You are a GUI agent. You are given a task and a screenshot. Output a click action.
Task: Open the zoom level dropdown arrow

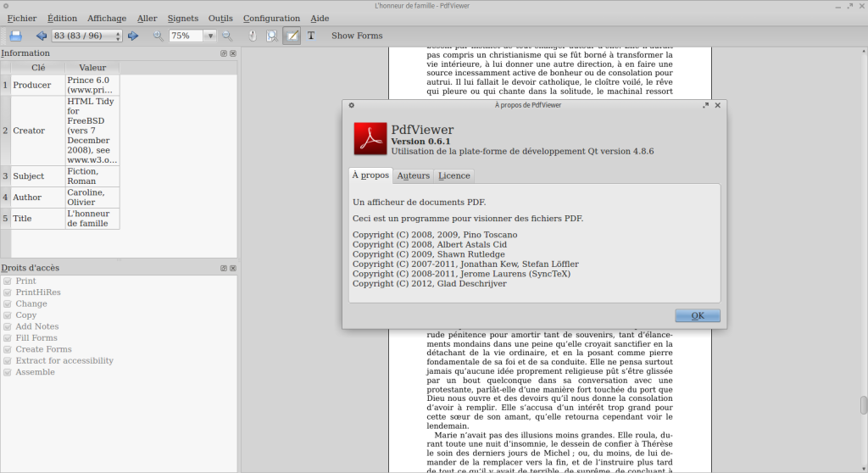[x=210, y=36]
